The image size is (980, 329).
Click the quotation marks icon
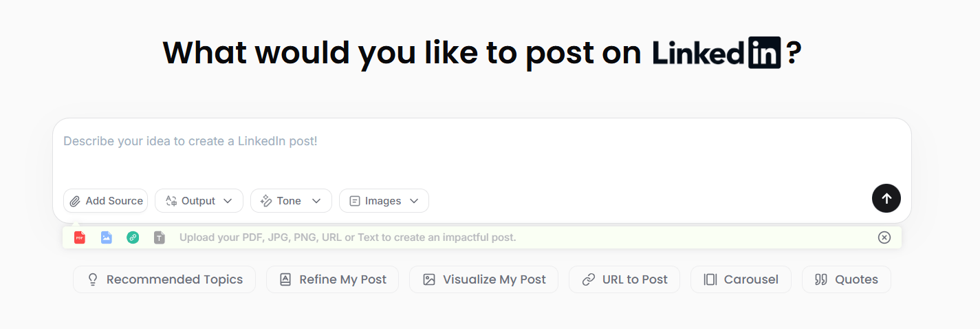coord(820,279)
